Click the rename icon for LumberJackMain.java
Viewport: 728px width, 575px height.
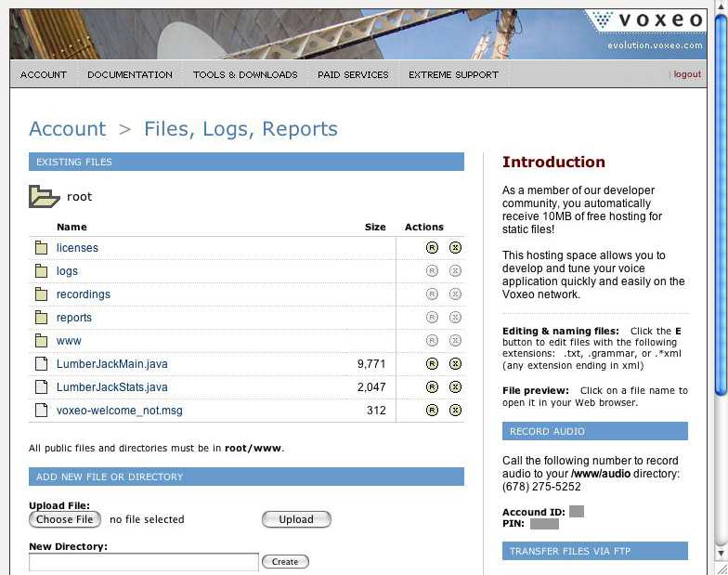[x=432, y=364]
